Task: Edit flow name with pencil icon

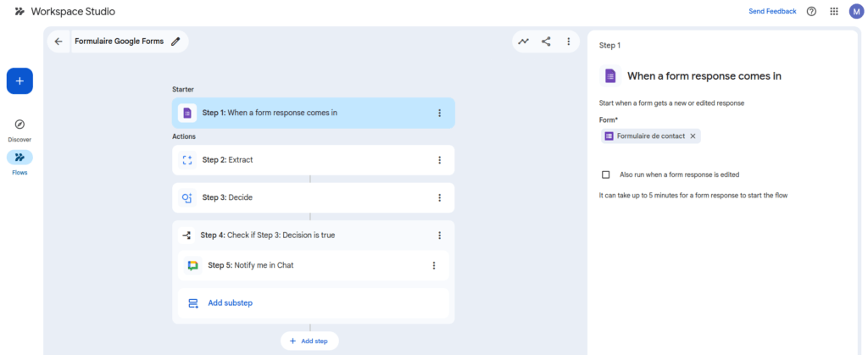Action: 175,42
